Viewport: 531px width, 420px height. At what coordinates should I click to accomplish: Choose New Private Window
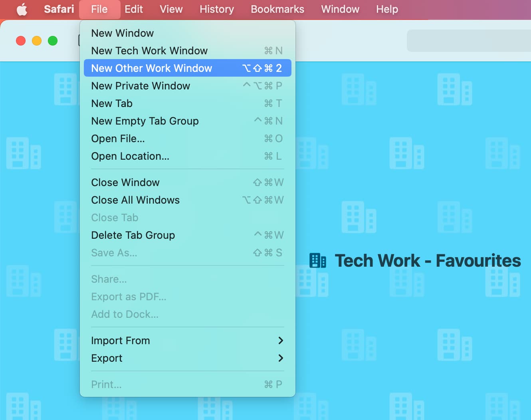pos(141,86)
